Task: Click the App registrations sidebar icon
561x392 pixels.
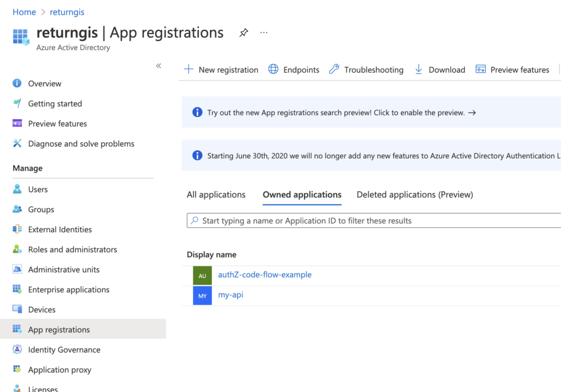Action: click(17, 330)
